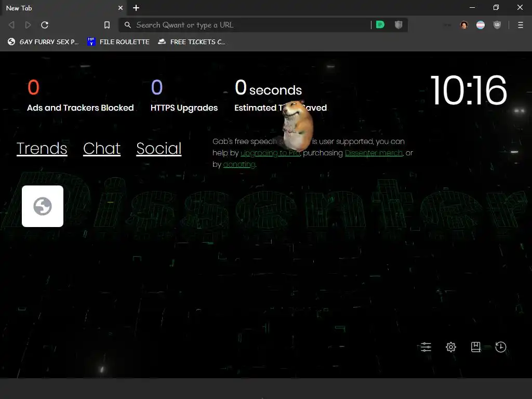The width and height of the screenshot is (532, 399).
Task: Restore down the browser window
Action: (496, 7)
